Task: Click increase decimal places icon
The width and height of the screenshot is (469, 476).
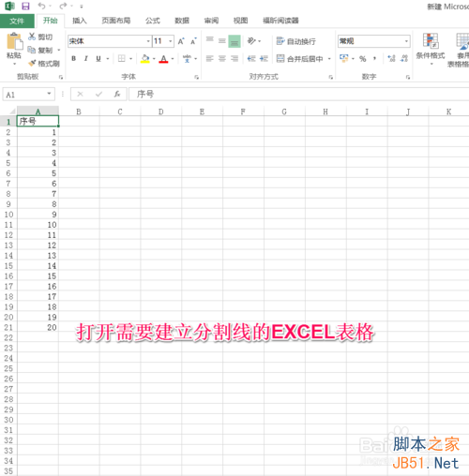Action: pyautogui.click(x=391, y=58)
